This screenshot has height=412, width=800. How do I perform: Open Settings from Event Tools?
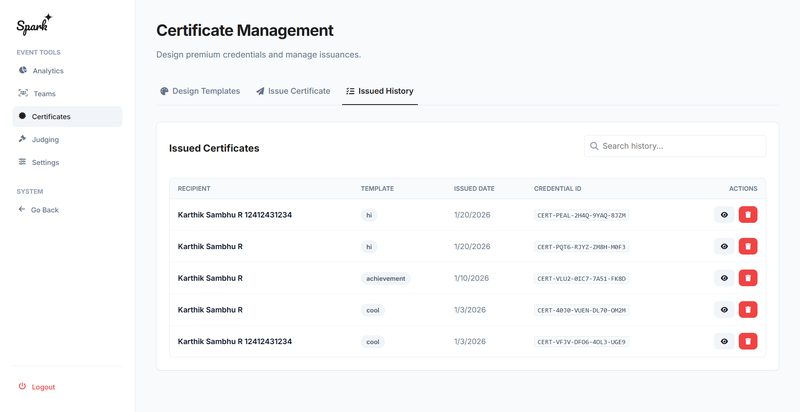tap(45, 162)
